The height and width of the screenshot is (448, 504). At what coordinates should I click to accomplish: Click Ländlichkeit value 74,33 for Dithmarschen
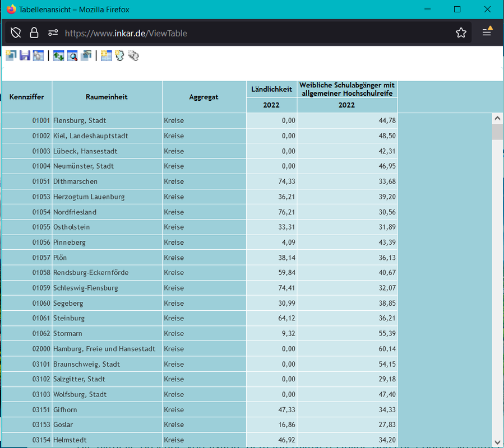(x=271, y=181)
